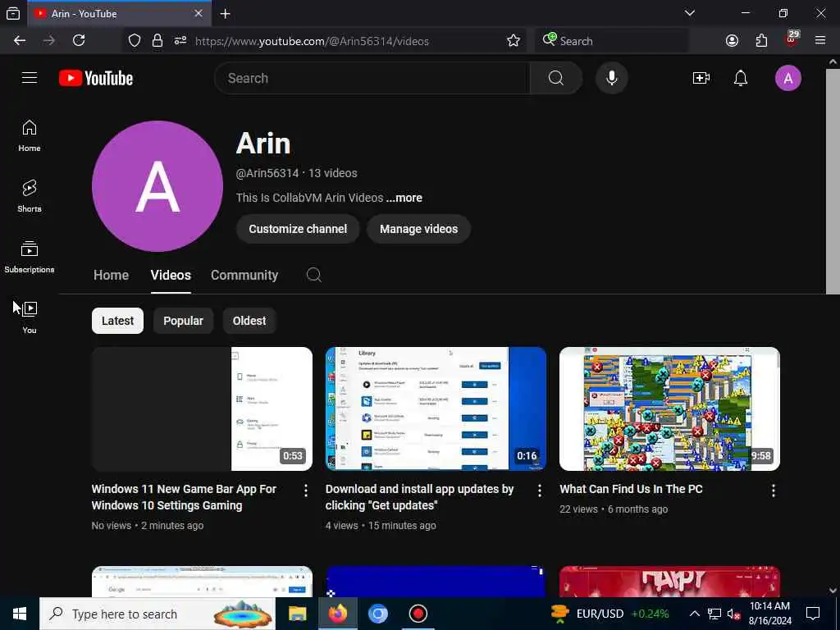Open the 0:16 Library updates thumbnail

click(436, 409)
